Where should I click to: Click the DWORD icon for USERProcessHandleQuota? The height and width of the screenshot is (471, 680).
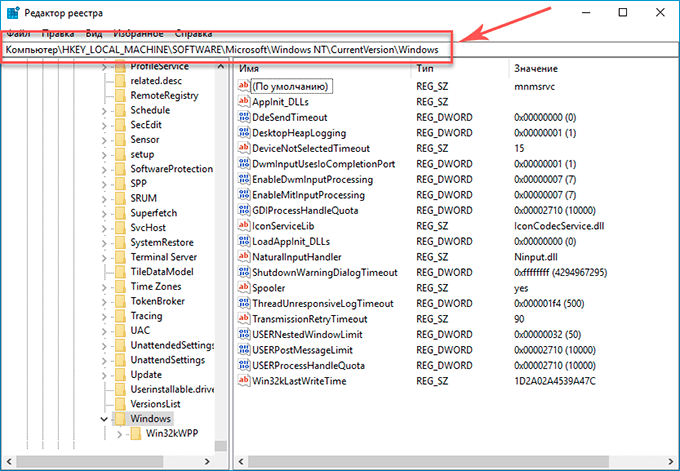coord(244,365)
